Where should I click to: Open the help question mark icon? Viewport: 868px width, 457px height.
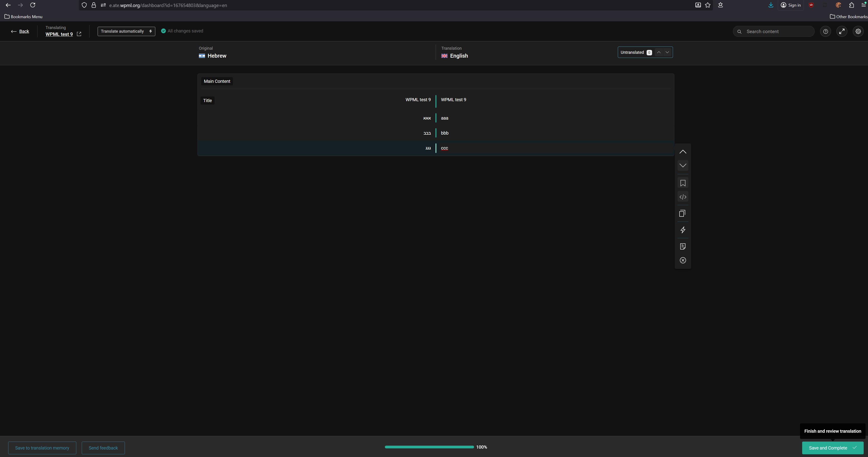(825, 31)
